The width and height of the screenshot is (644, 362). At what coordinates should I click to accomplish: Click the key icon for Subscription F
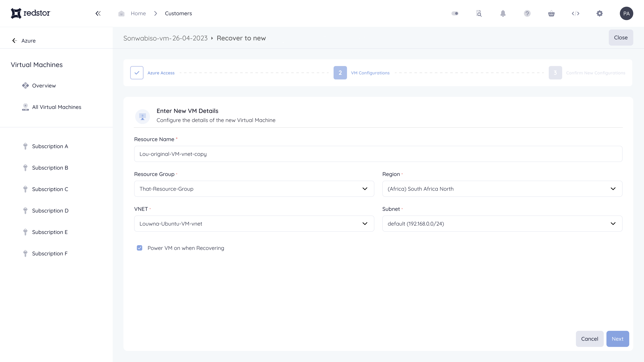click(25, 254)
